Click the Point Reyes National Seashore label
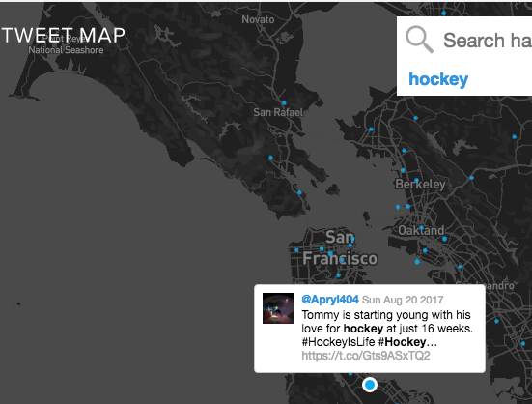This screenshot has width=532, height=404. pyautogui.click(x=66, y=44)
